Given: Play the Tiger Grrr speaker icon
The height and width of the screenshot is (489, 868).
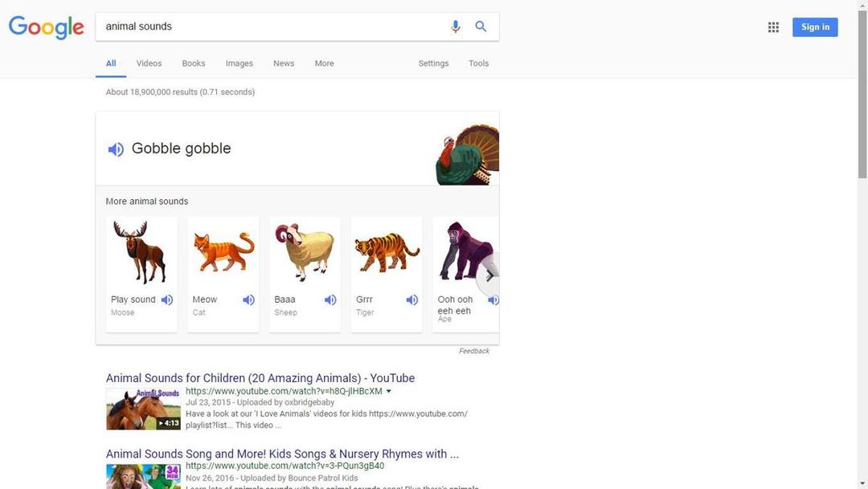Looking at the screenshot, I should click(x=411, y=300).
